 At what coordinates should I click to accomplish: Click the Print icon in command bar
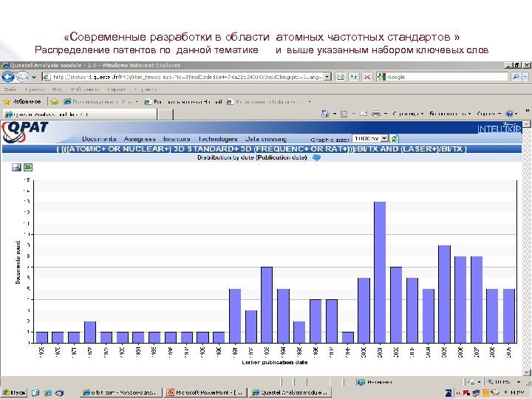tap(376, 114)
